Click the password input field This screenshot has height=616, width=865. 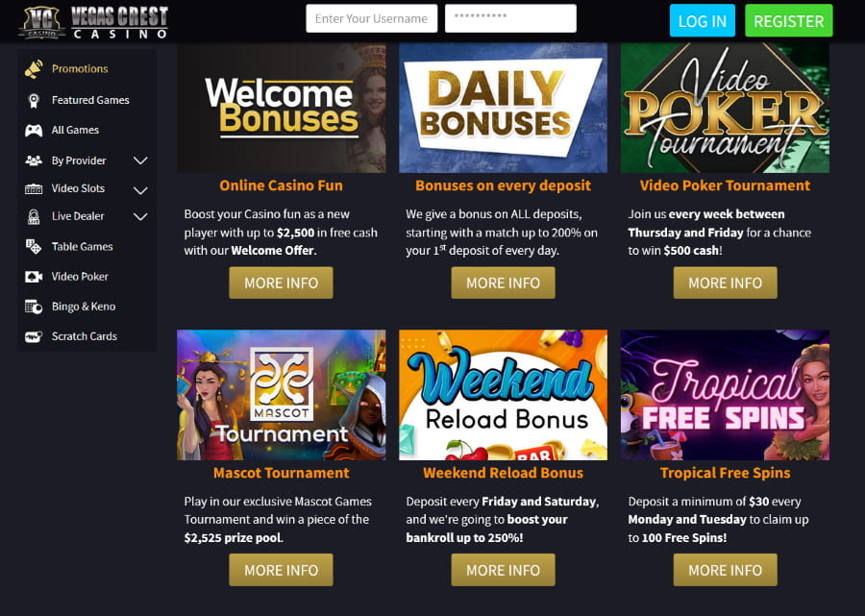[x=511, y=18]
